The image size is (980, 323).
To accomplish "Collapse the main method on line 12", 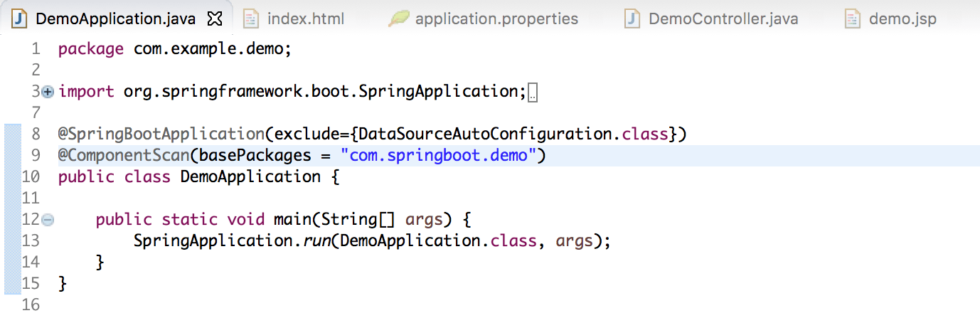I will point(48,220).
